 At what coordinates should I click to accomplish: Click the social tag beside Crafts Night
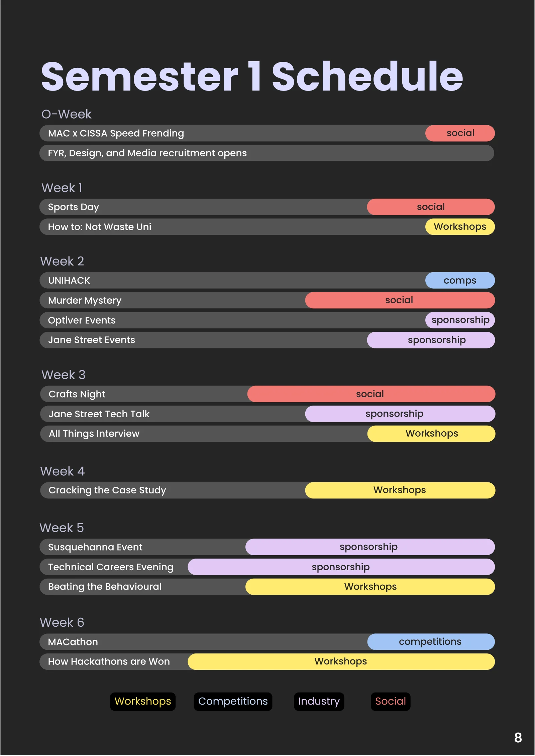(x=370, y=394)
